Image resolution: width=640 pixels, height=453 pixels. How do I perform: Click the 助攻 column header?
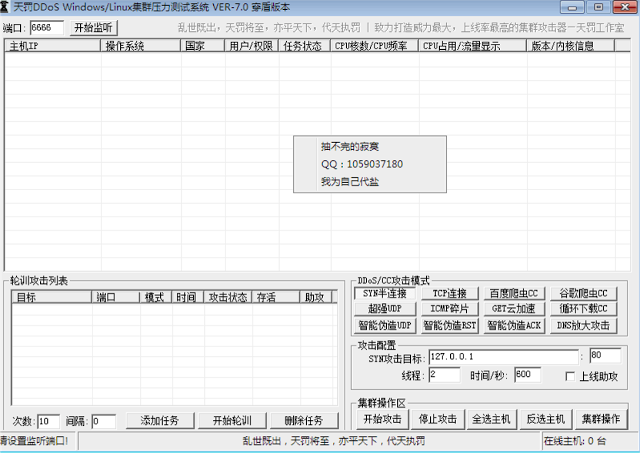tap(315, 297)
